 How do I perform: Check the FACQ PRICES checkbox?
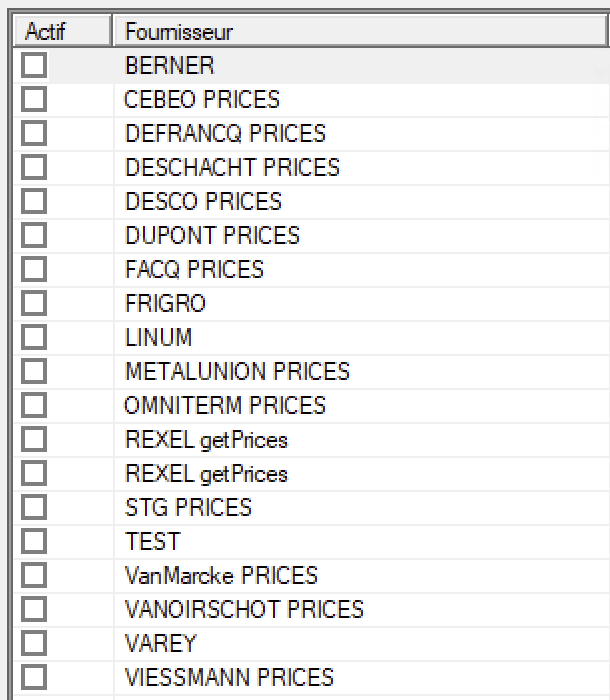pos(34,269)
